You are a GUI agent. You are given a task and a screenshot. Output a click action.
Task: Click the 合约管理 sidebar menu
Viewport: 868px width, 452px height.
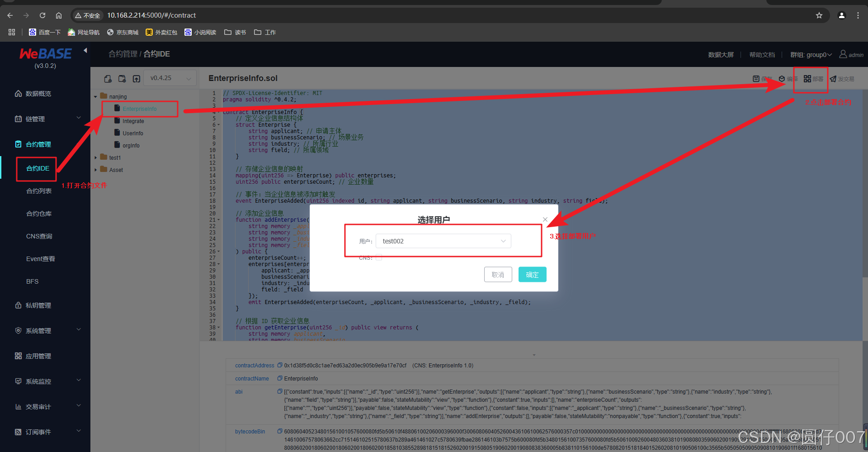[38, 144]
